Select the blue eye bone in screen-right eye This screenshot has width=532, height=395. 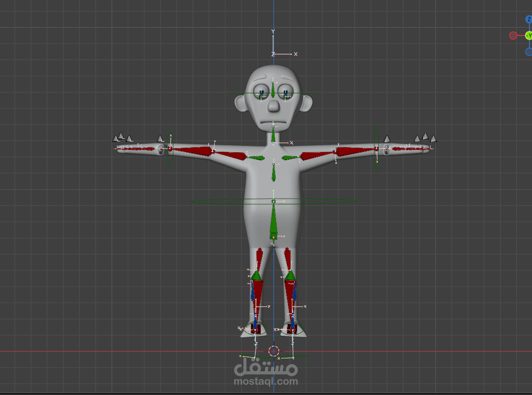tap(285, 93)
